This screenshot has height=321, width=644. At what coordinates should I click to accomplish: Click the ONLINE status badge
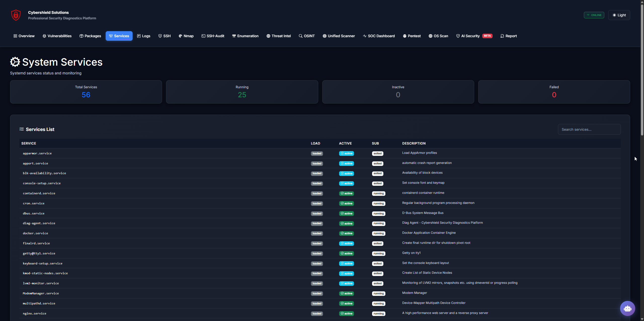click(594, 15)
